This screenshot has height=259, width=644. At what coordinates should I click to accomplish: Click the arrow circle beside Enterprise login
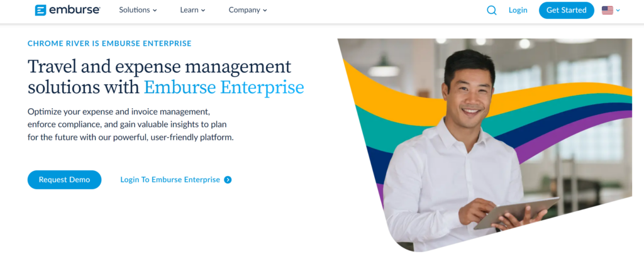228,180
